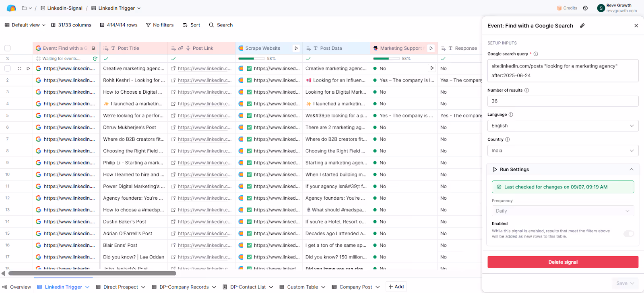
Task: Toggle the first row selection checkbox
Action: [7, 68]
